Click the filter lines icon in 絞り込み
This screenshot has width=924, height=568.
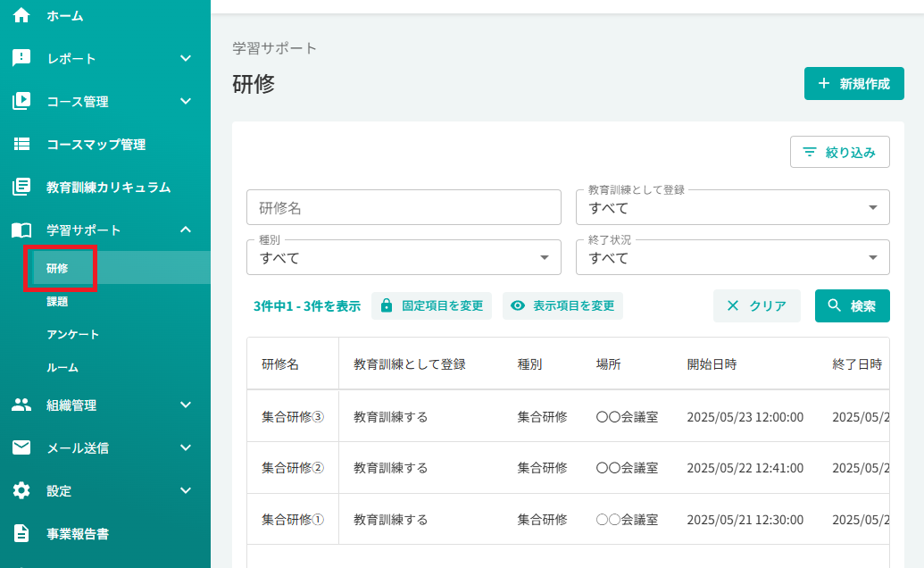[x=810, y=152]
